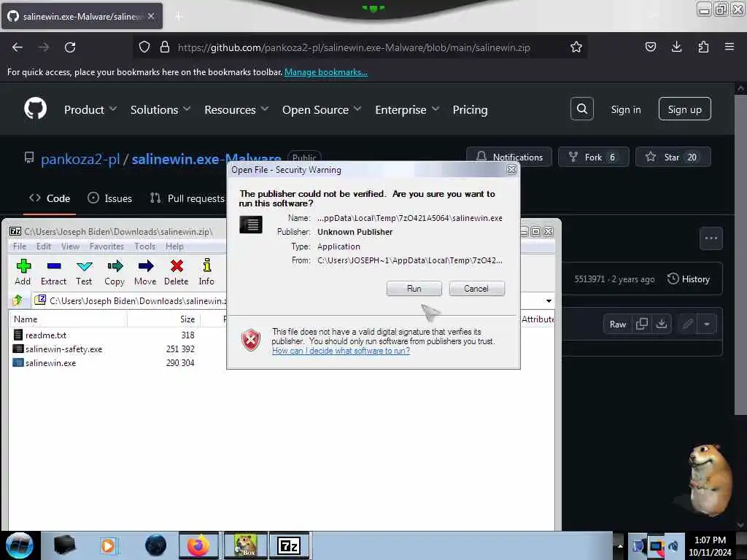Click the 7-Zip Test toolbar icon
This screenshot has height=560, width=747.
pyautogui.click(x=84, y=273)
